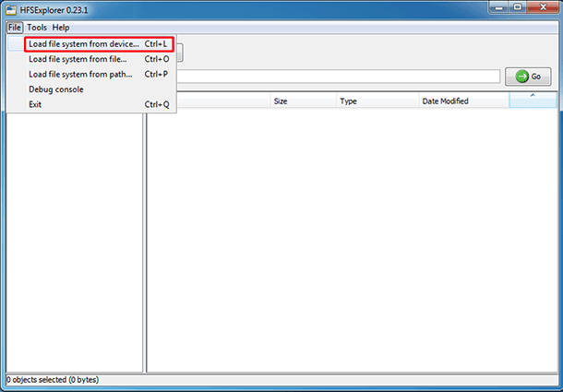Open the Tools menu
This screenshot has height=392, width=563.
[x=37, y=28]
